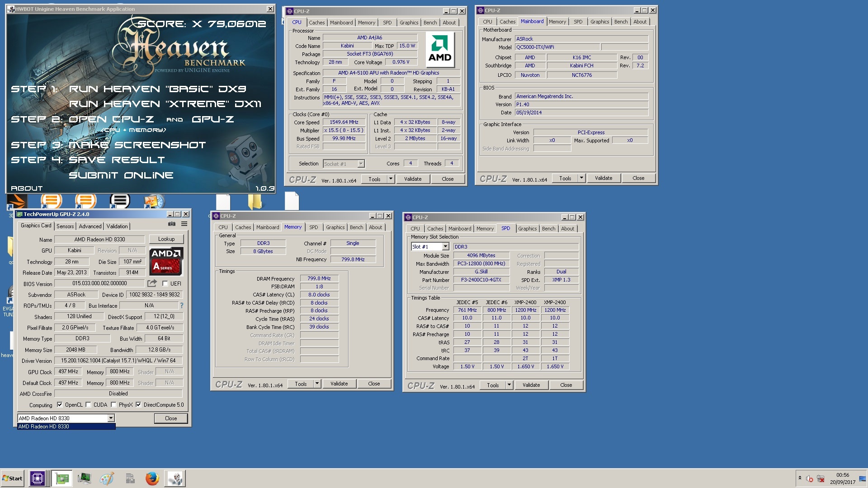
Task: Open Paint palette taskbar icon
Action: (107, 479)
